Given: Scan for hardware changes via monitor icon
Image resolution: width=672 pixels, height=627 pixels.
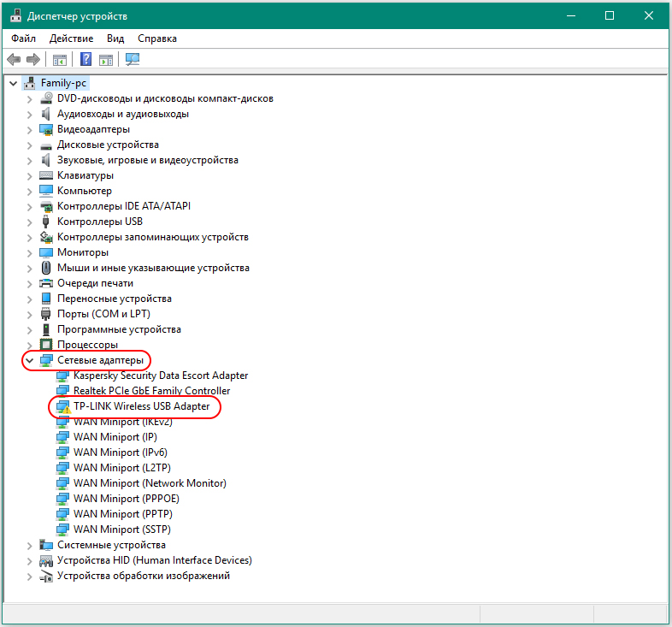Looking at the screenshot, I should [x=133, y=59].
